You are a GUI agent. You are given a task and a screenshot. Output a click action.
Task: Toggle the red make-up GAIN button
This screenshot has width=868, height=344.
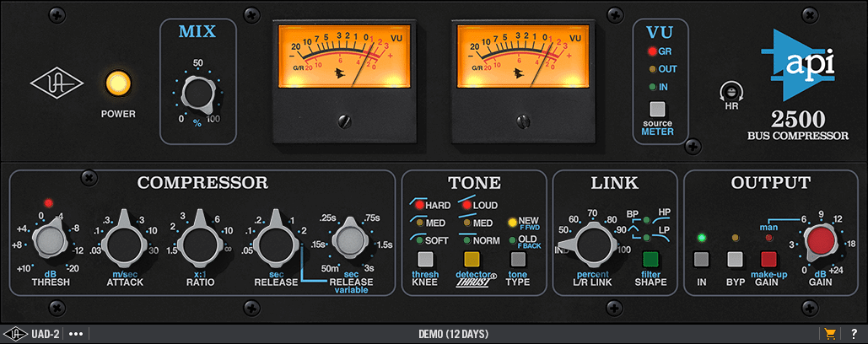coord(768,259)
